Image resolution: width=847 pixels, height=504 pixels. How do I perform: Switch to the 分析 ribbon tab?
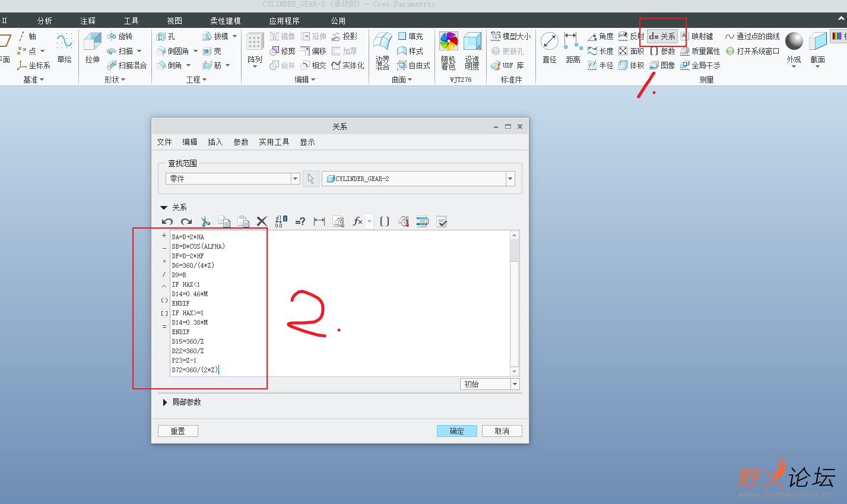45,21
